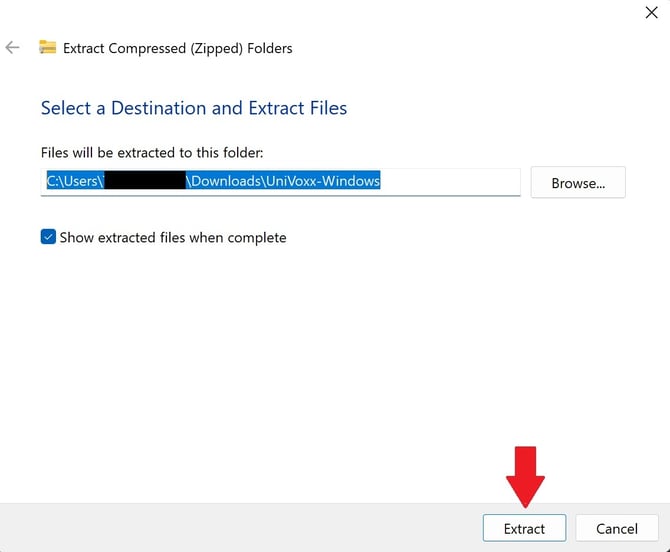The height and width of the screenshot is (552, 670).
Task: Close the extract dialog window
Action: tap(651, 12)
